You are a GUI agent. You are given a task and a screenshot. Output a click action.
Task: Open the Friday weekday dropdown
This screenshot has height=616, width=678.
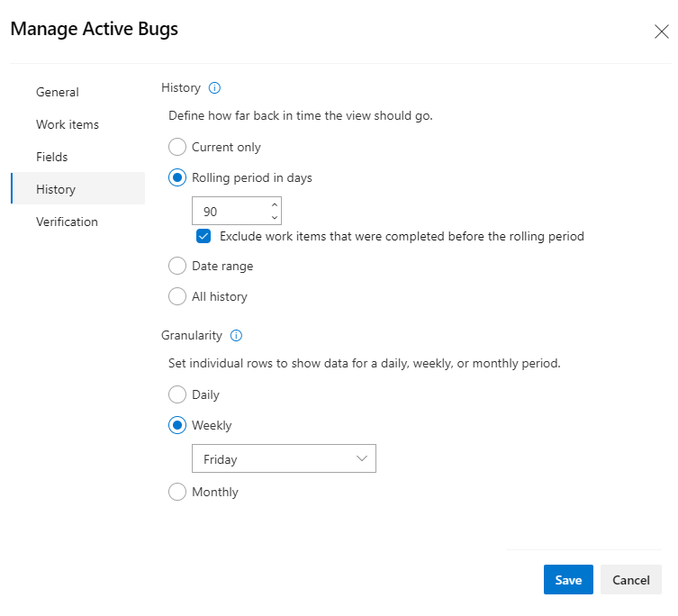(284, 459)
